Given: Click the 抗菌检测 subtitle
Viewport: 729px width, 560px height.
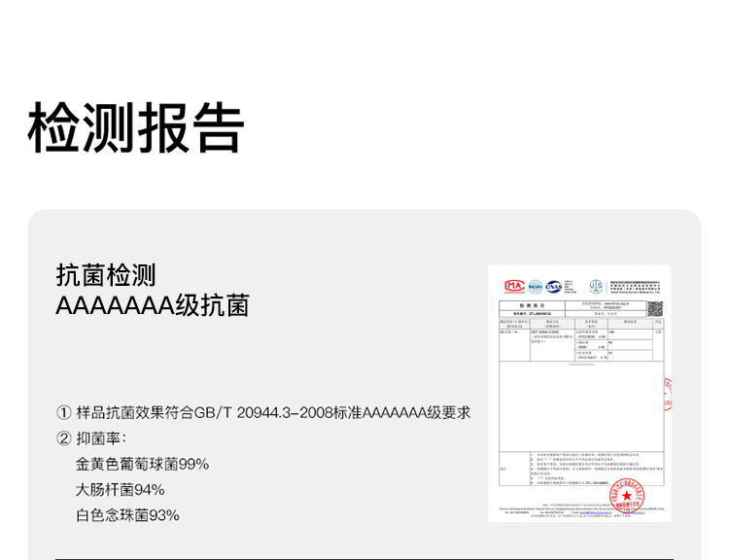Looking at the screenshot, I should [106, 275].
